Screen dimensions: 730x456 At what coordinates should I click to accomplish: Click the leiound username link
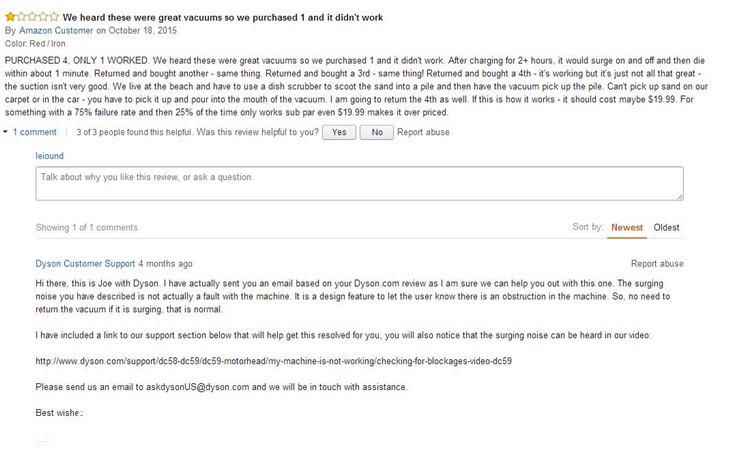[x=49, y=156]
